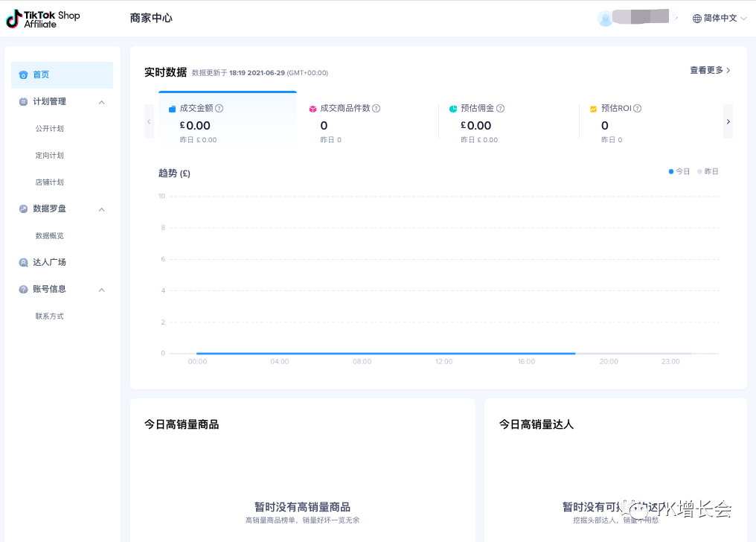Screen dimensions: 756x542
Task: Select 公开计划 in the sidebar menu
Action: click(51, 128)
